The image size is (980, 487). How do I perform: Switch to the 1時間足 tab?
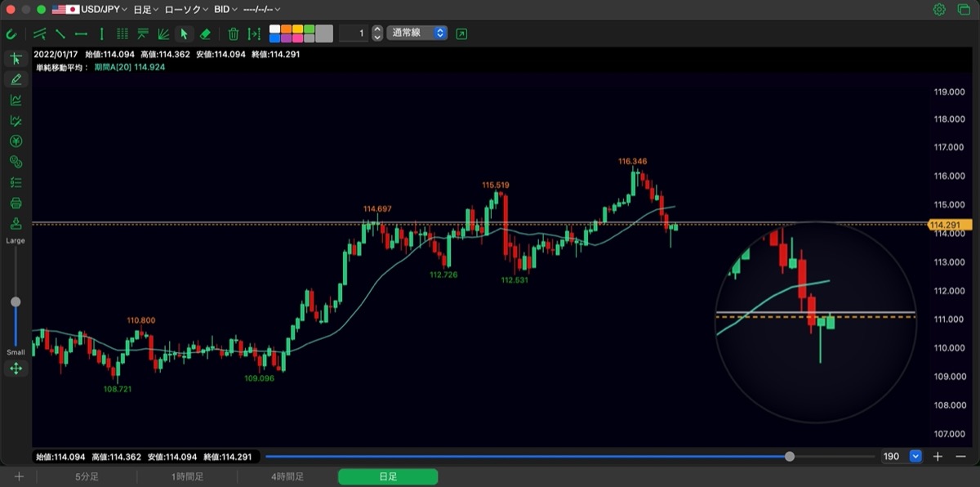[x=187, y=477]
